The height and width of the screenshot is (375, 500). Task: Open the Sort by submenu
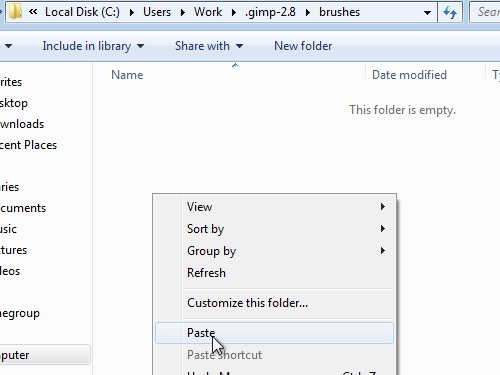pos(274,229)
